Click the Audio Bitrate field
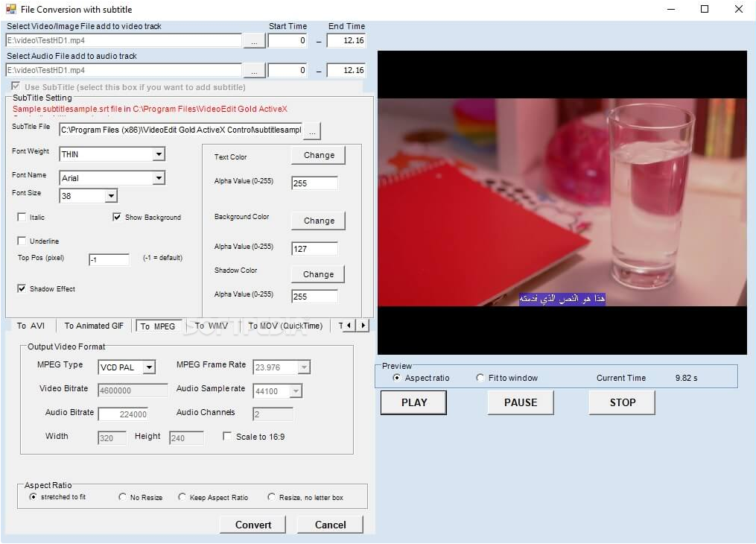Screen dimensions: 756x544 [123, 414]
